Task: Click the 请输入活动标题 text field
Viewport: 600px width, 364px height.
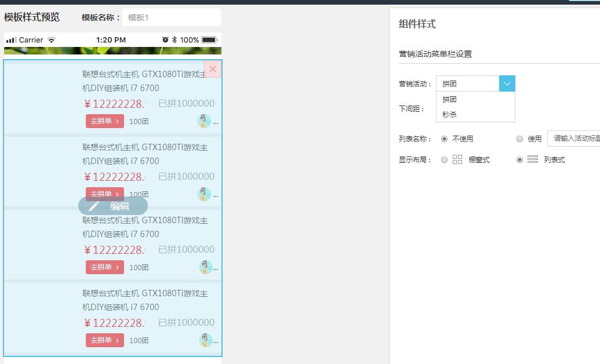Action: pyautogui.click(x=573, y=139)
